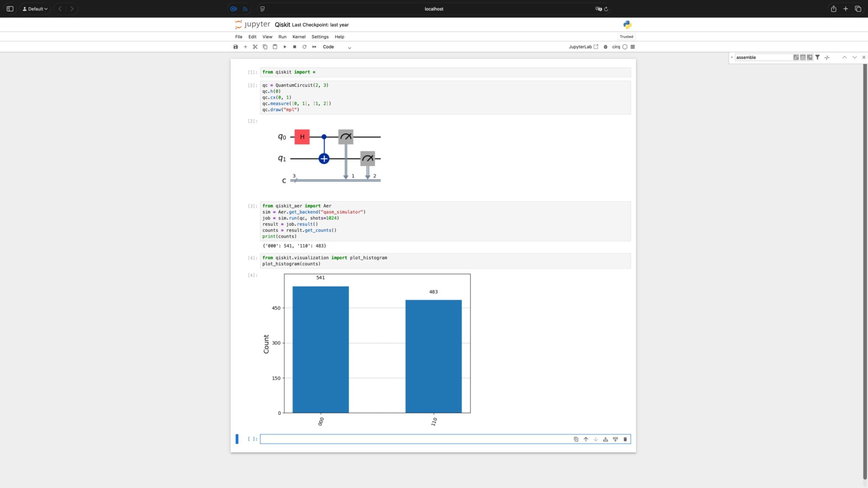Insert a new cell with the plus icon
This screenshot has height=488, width=868.
coord(245,47)
